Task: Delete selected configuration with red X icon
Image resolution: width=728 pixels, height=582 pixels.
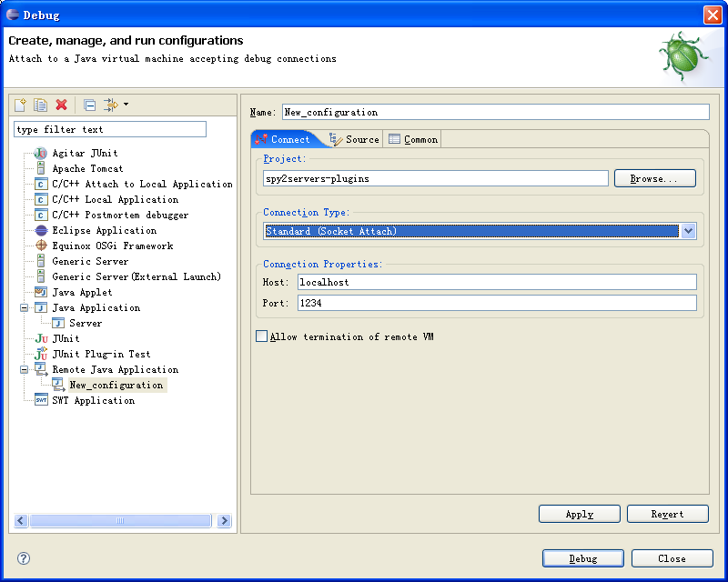Action: [61, 105]
